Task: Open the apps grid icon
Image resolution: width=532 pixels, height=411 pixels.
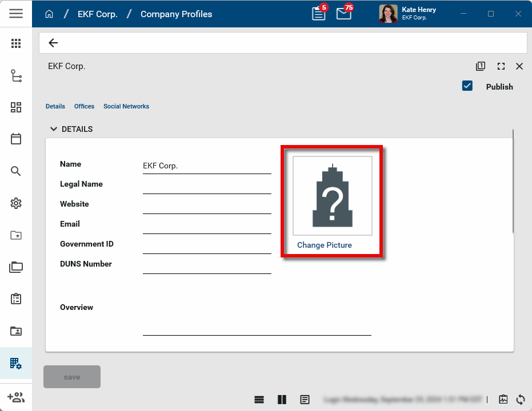Action: click(x=16, y=43)
